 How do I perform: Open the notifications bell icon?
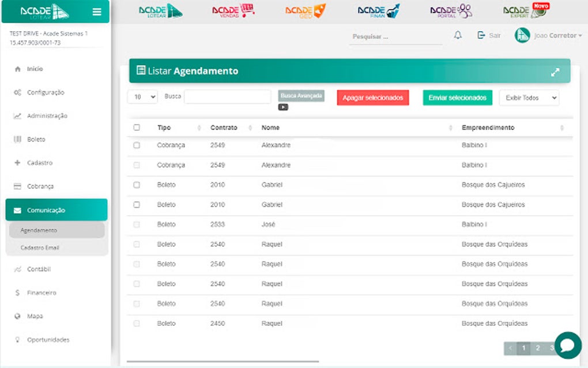coord(458,35)
